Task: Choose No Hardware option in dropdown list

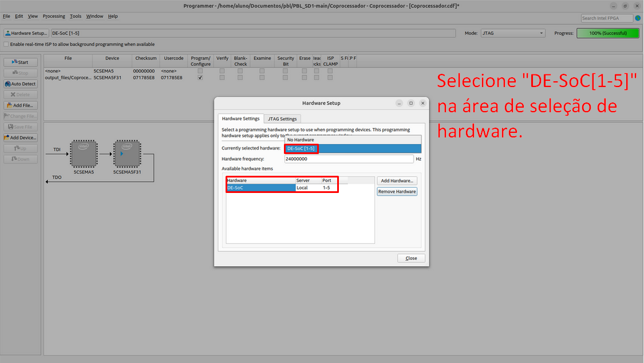Action: pos(353,140)
